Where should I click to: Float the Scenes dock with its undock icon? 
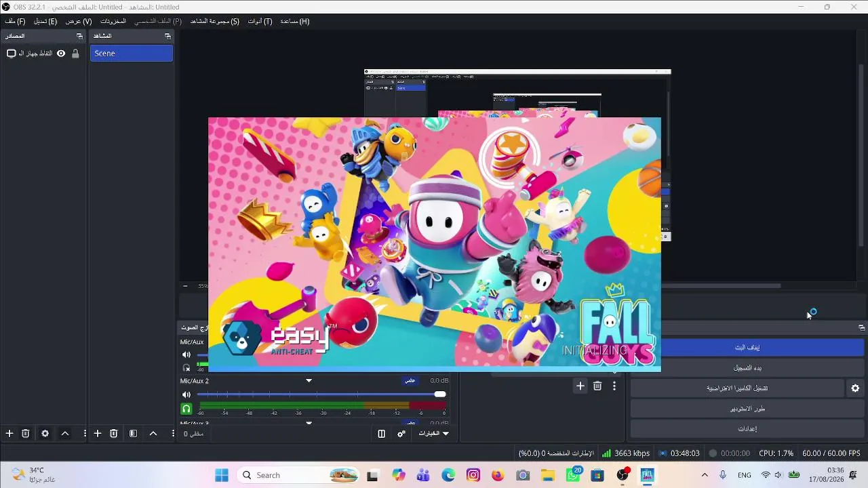click(x=167, y=36)
